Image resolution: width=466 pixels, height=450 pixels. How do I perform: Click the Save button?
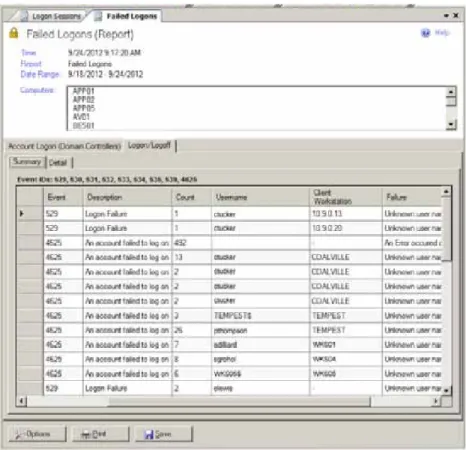click(x=164, y=434)
